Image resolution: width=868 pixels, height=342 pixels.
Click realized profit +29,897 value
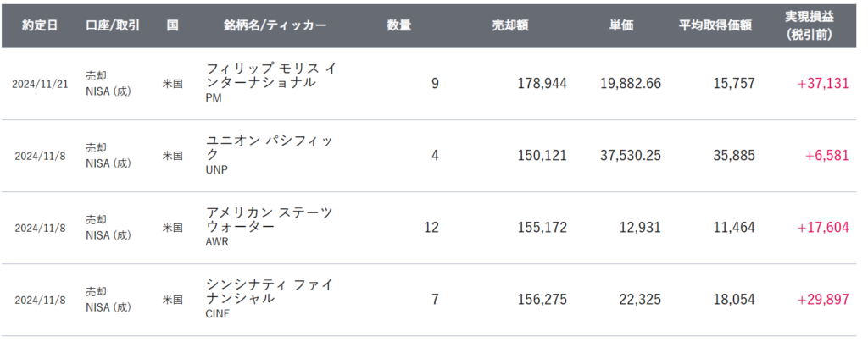[822, 301]
